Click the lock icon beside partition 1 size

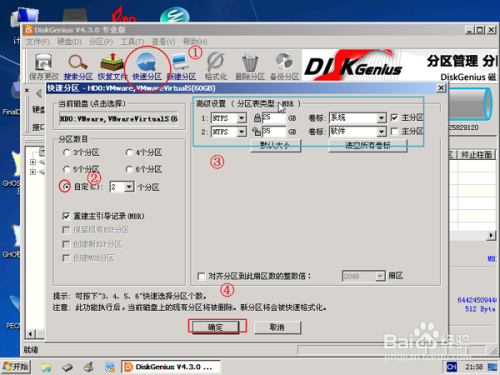[x=257, y=118]
